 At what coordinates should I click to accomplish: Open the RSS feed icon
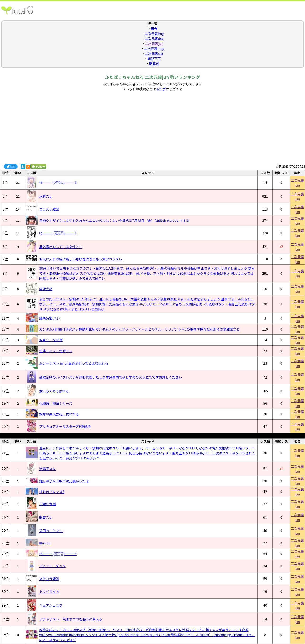28,167
